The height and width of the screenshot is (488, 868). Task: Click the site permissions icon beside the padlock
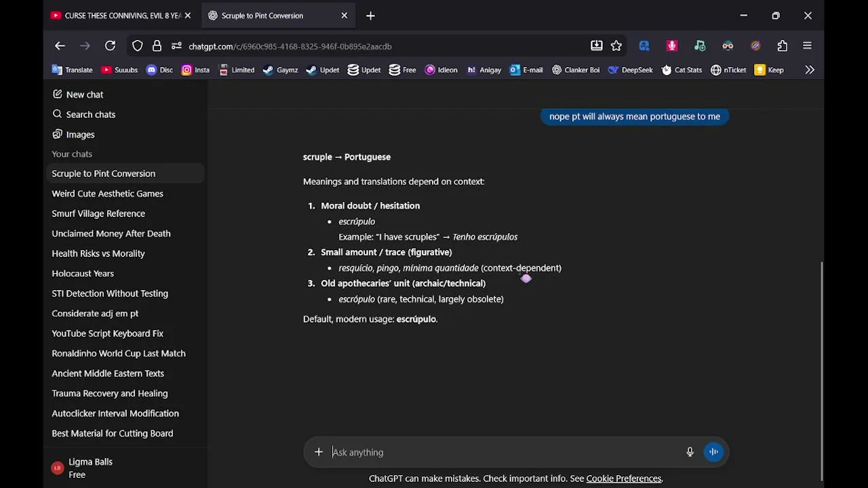click(x=176, y=46)
